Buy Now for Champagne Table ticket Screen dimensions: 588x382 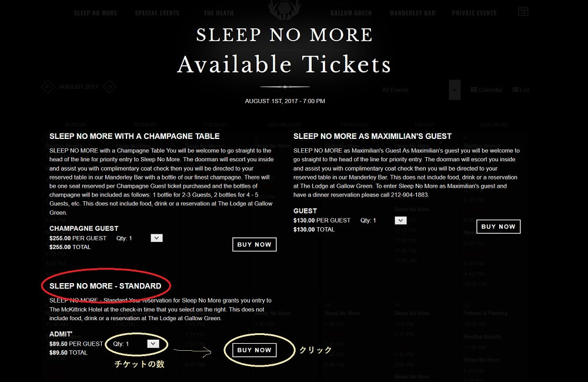pos(254,244)
